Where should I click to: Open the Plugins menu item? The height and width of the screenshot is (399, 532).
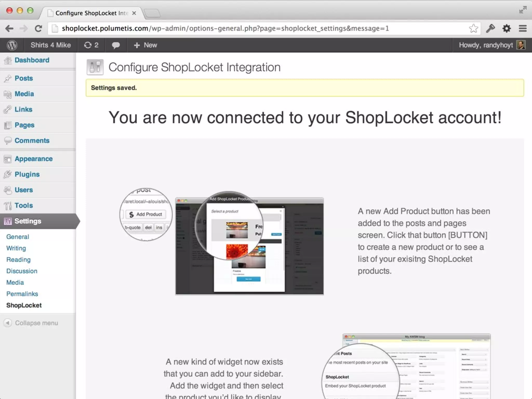point(27,174)
